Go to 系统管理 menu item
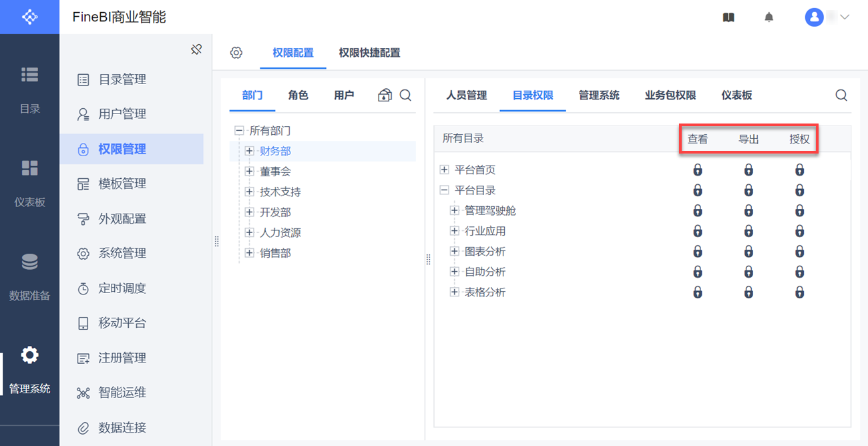 (122, 254)
